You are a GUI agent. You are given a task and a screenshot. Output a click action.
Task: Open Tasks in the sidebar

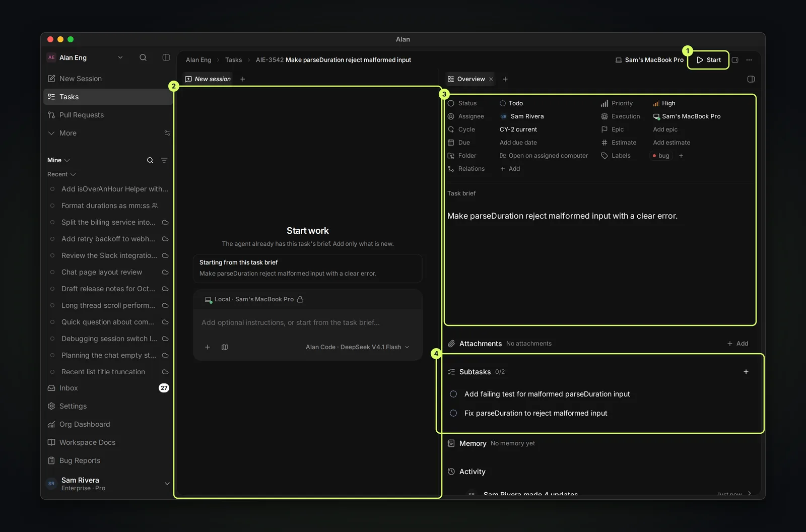tap(108, 97)
